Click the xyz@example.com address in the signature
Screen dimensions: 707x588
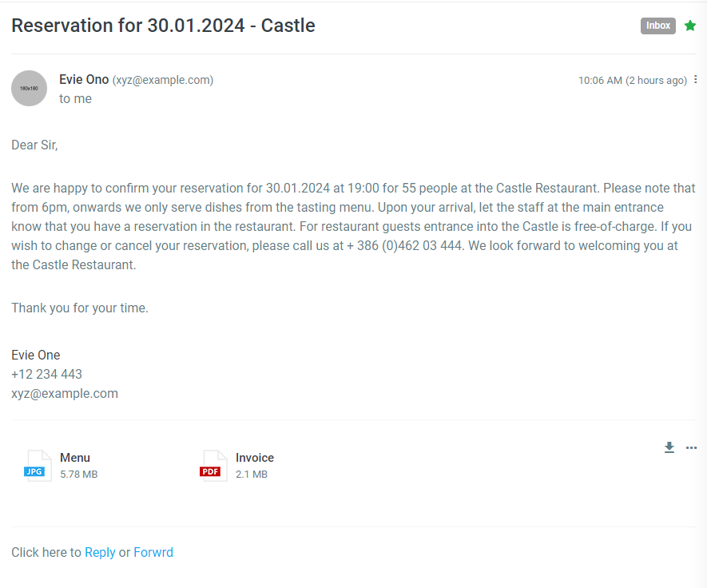(65, 393)
